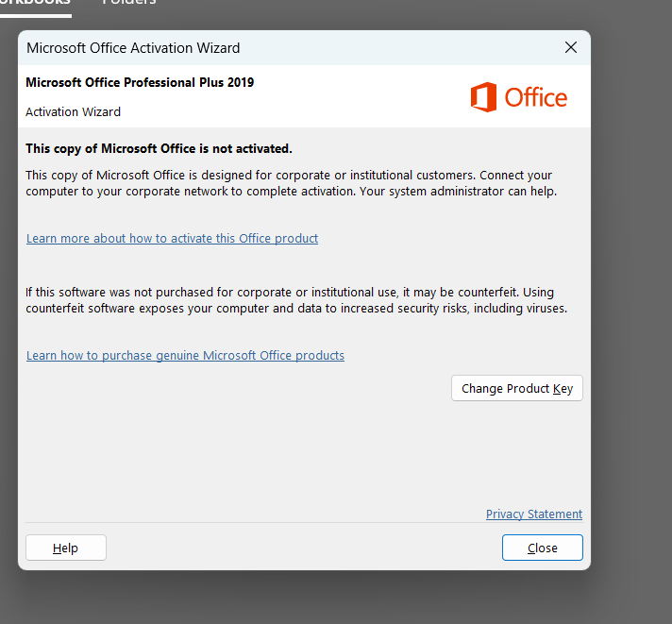672x624 pixels.
Task: Close the Activation Wizard with the X icon
Action: click(x=571, y=47)
